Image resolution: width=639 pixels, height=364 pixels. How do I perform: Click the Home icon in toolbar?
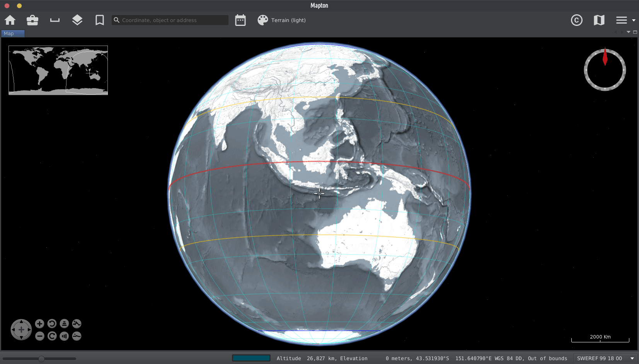pyautogui.click(x=10, y=20)
